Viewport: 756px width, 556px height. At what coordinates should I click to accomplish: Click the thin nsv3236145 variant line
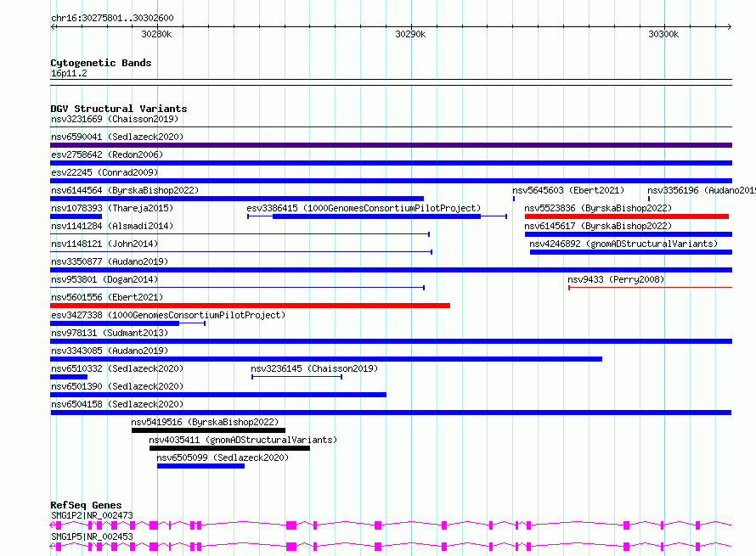coord(297,377)
